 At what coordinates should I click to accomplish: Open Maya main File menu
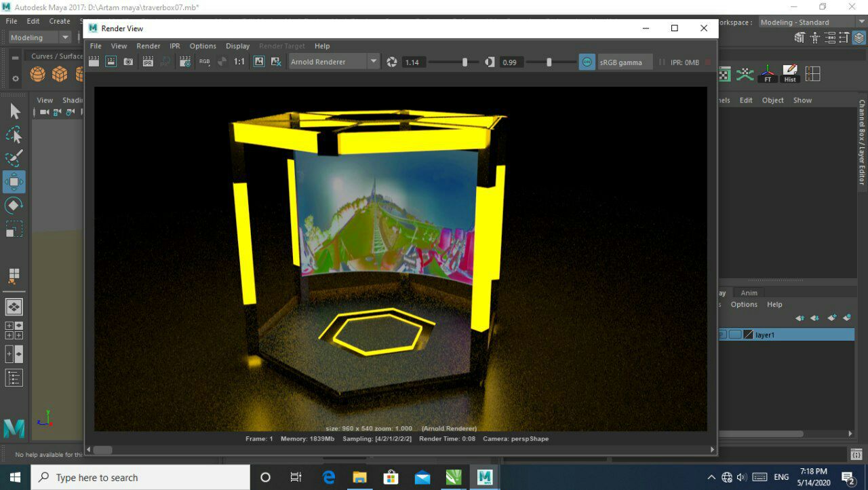12,21
